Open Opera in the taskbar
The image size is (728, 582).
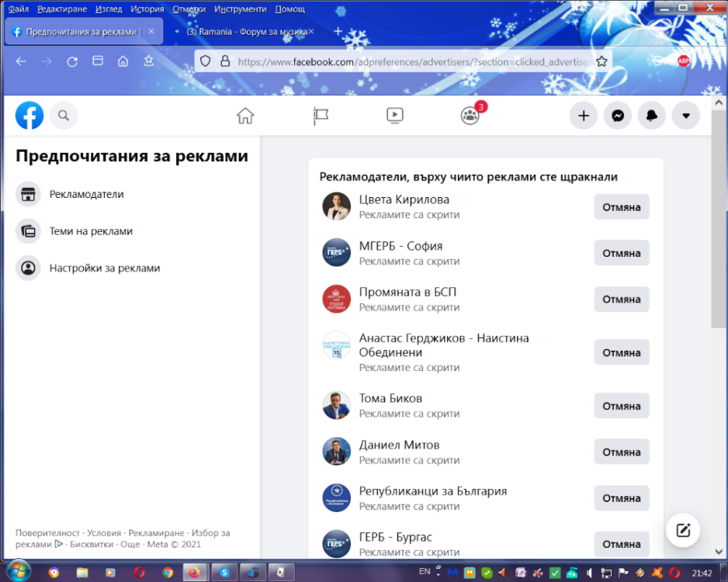point(139,572)
